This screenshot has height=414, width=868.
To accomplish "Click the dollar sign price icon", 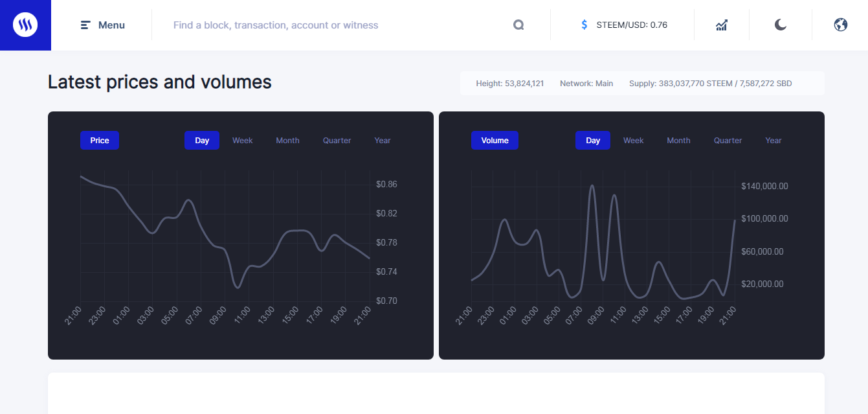I will (584, 25).
